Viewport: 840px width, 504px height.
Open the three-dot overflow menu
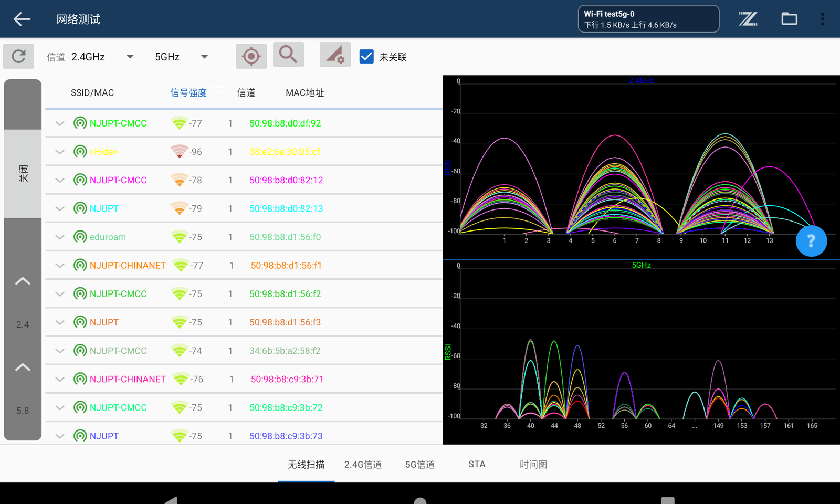(x=823, y=19)
